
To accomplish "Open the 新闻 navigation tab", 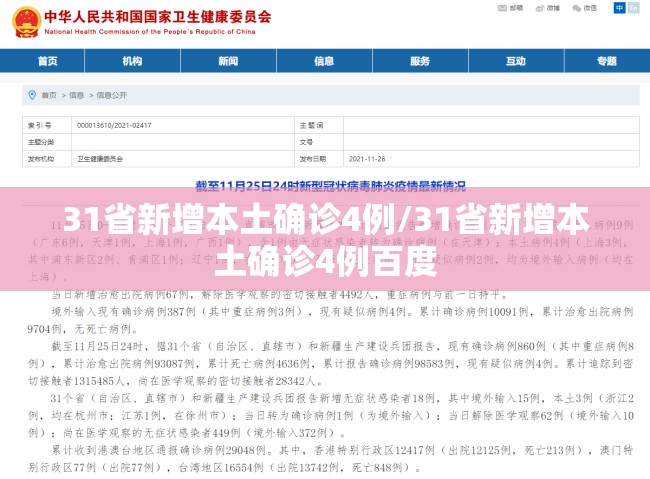I will point(228,61).
